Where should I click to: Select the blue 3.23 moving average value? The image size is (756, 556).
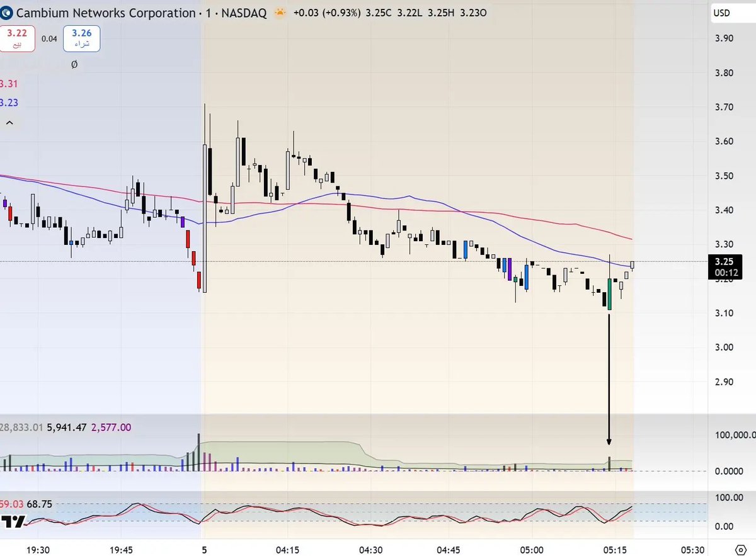click(8, 103)
